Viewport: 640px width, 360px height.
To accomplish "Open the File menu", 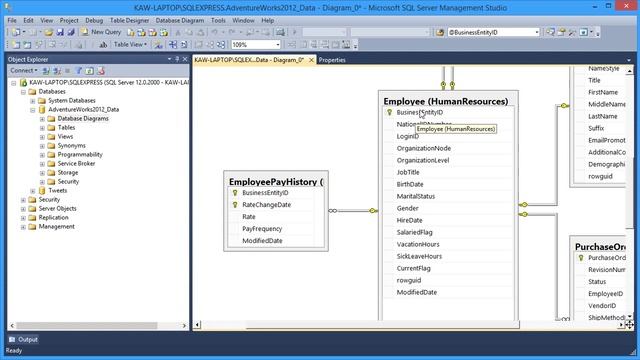I will point(12,20).
